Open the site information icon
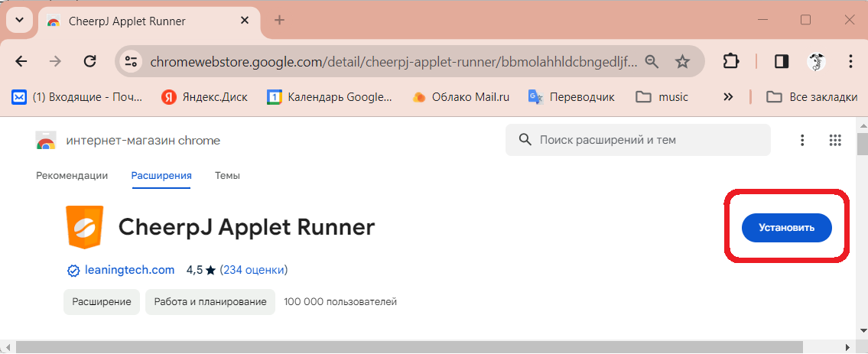 point(132,61)
